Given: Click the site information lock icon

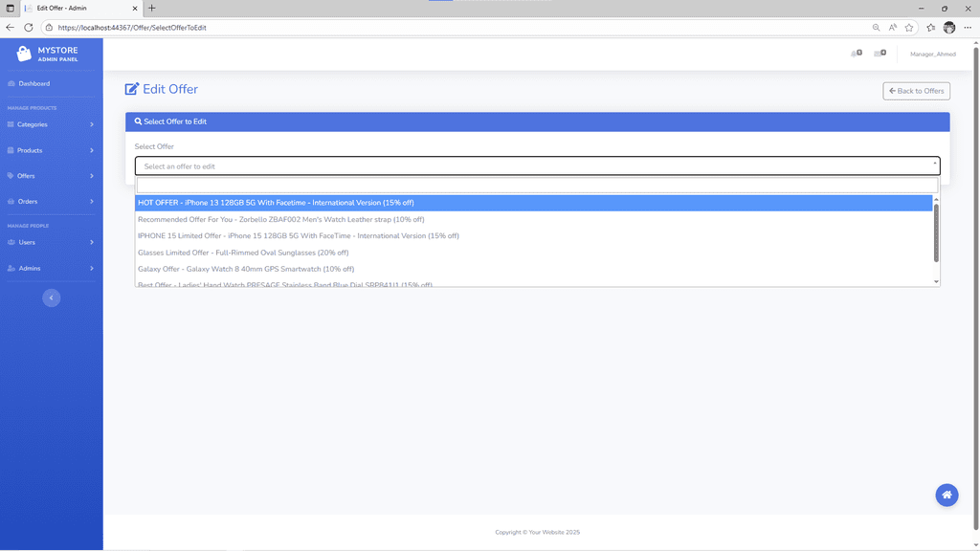Looking at the screenshot, I should (x=50, y=28).
